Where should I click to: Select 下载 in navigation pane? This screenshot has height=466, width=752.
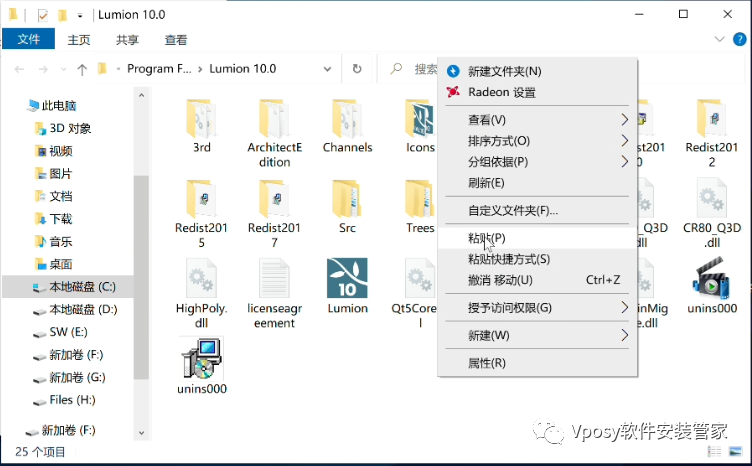54,219
